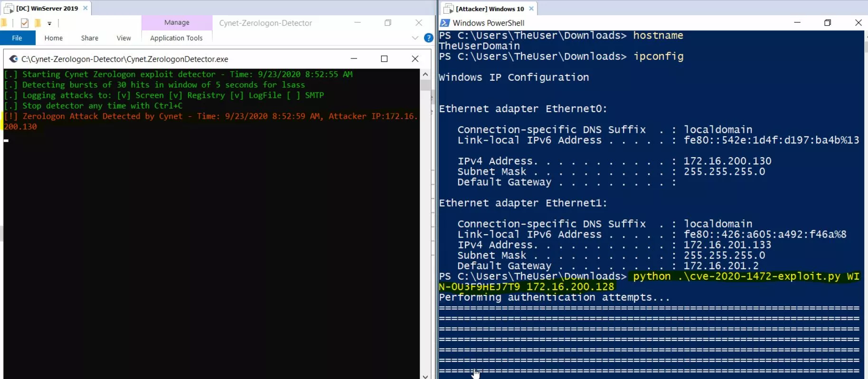Maximize the Cynet ZerologonDetector console window

[x=384, y=59]
